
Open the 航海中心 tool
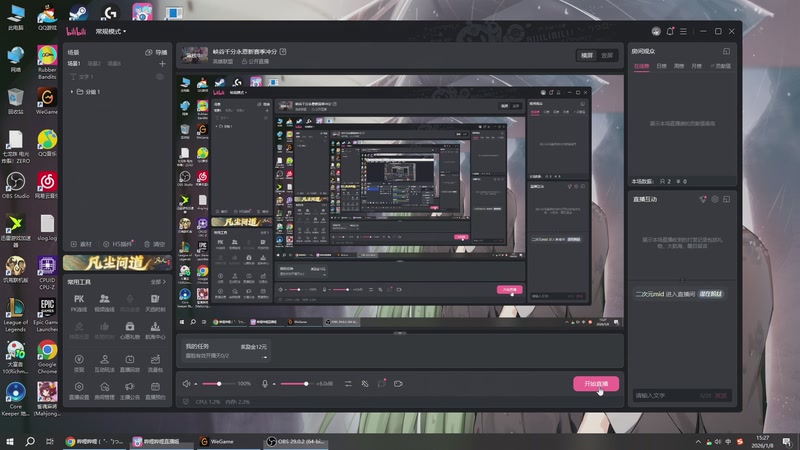tap(155, 330)
